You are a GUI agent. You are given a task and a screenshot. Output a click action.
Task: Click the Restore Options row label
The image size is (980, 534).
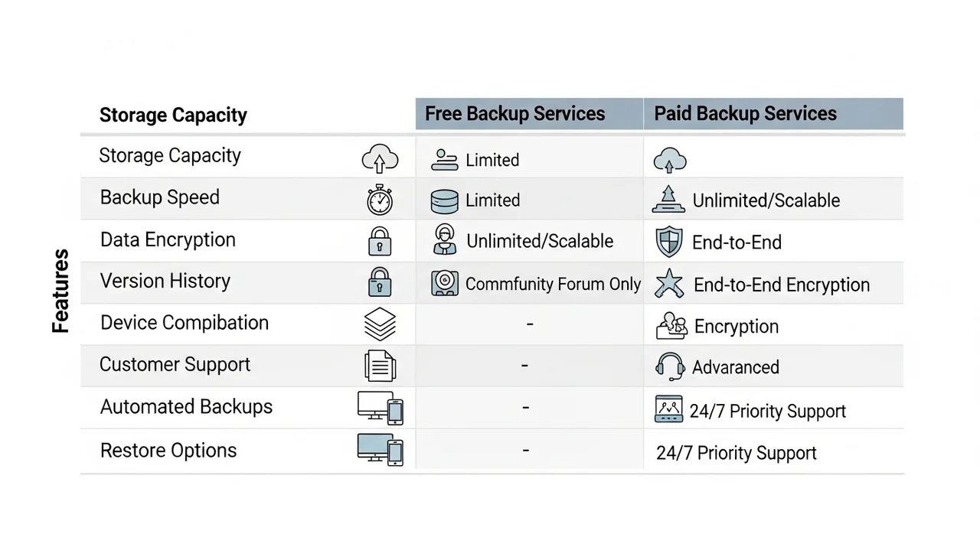pyautogui.click(x=168, y=450)
